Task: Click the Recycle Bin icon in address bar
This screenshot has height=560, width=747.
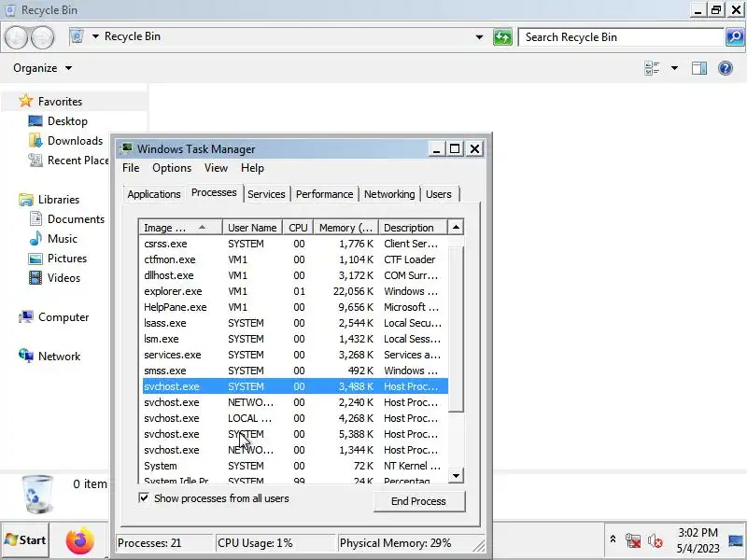Action: pyautogui.click(x=77, y=36)
